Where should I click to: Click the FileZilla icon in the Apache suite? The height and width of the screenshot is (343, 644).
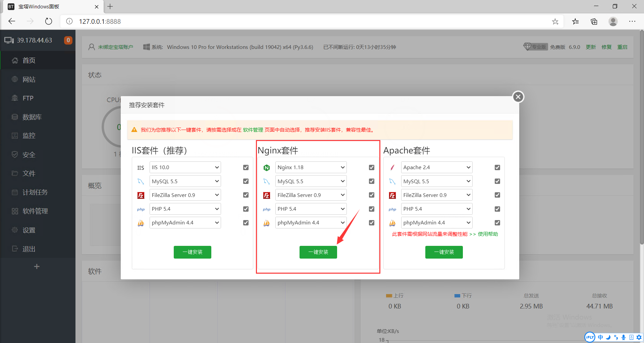[x=392, y=195]
